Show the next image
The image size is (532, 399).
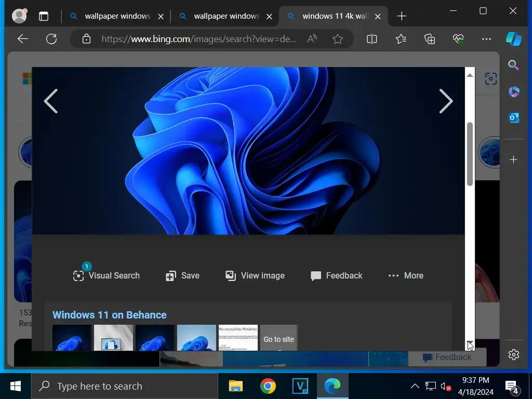pyautogui.click(x=446, y=101)
